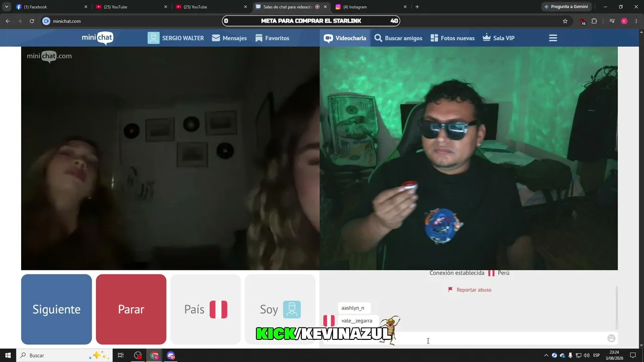Open the Chrome three-dot menu
Image resolution: width=644 pixels, height=362 pixels.
coord(636,21)
